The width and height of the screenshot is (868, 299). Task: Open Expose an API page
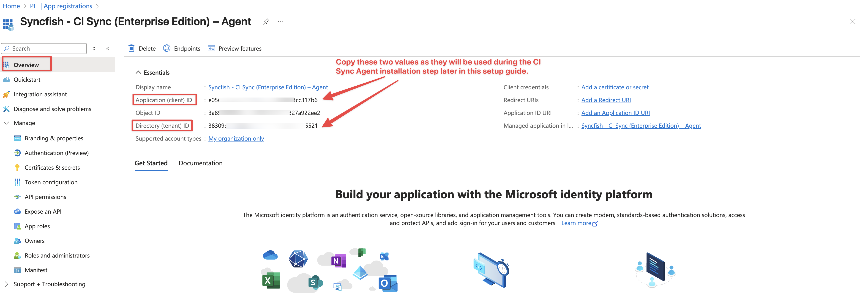point(43,212)
